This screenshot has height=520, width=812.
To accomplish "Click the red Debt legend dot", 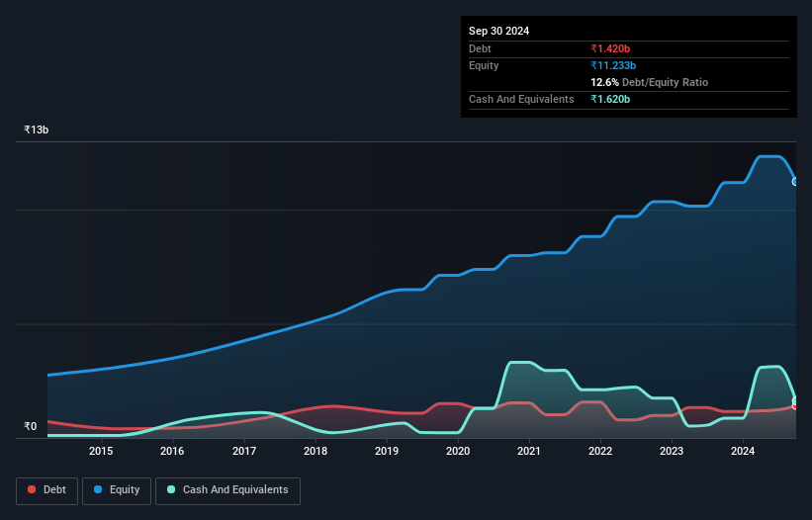I will (33, 490).
